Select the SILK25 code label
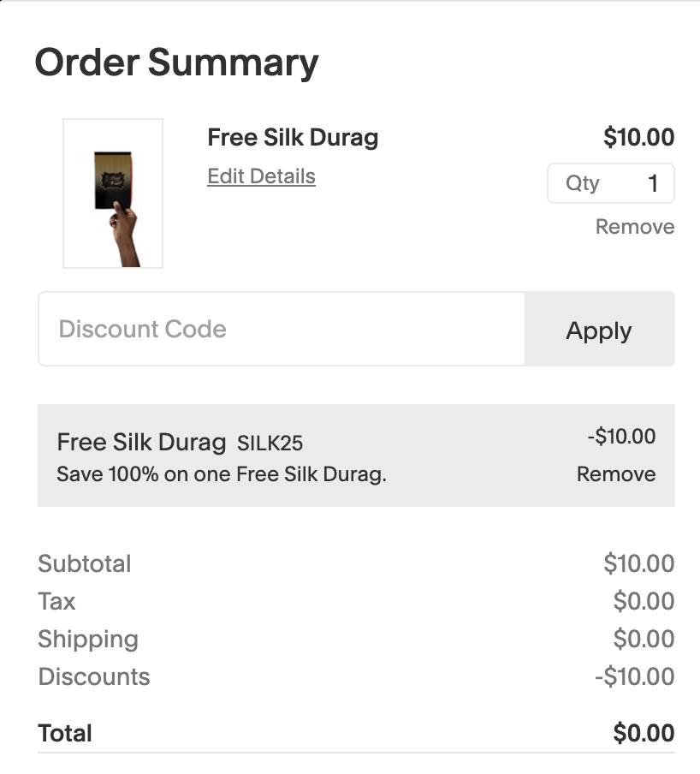Image resolution: width=700 pixels, height=774 pixels. tap(270, 444)
